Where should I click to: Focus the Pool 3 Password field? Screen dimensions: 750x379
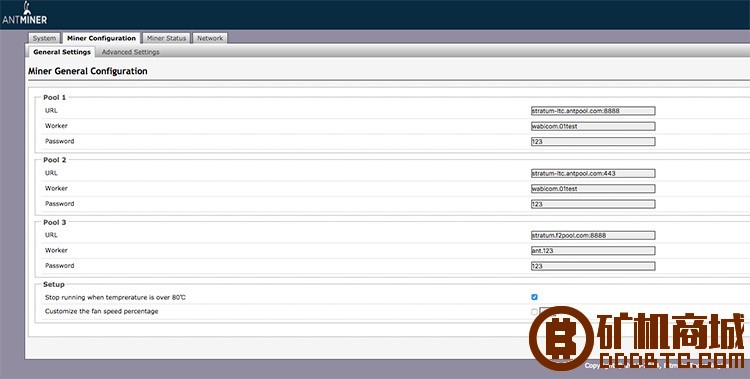(x=593, y=266)
